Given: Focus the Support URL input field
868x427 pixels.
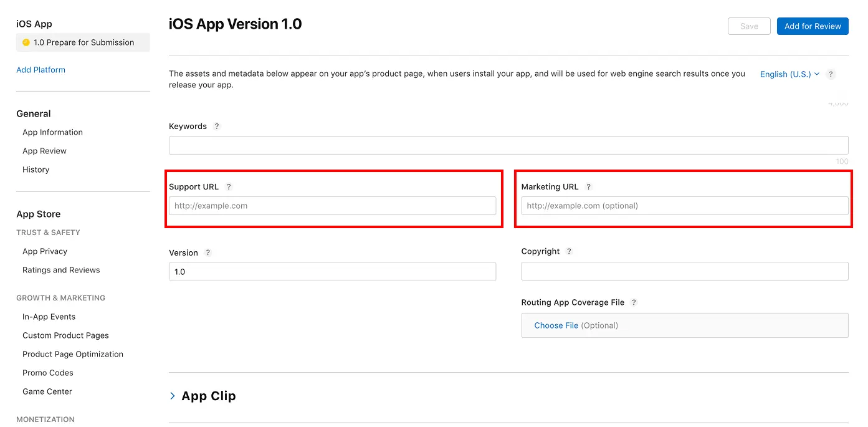Looking at the screenshot, I should pos(332,206).
